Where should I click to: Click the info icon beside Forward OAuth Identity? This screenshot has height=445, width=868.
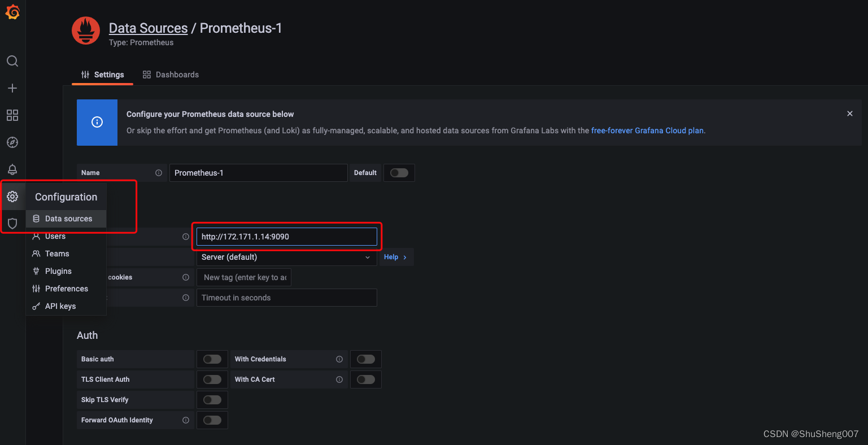coord(186,420)
